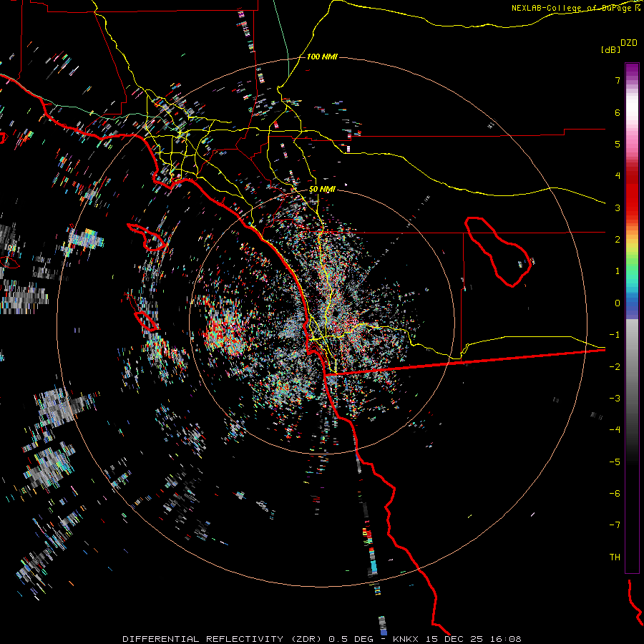Click the -7 value on the color scale
Viewport: 644px width, 644px height.
[615, 525]
